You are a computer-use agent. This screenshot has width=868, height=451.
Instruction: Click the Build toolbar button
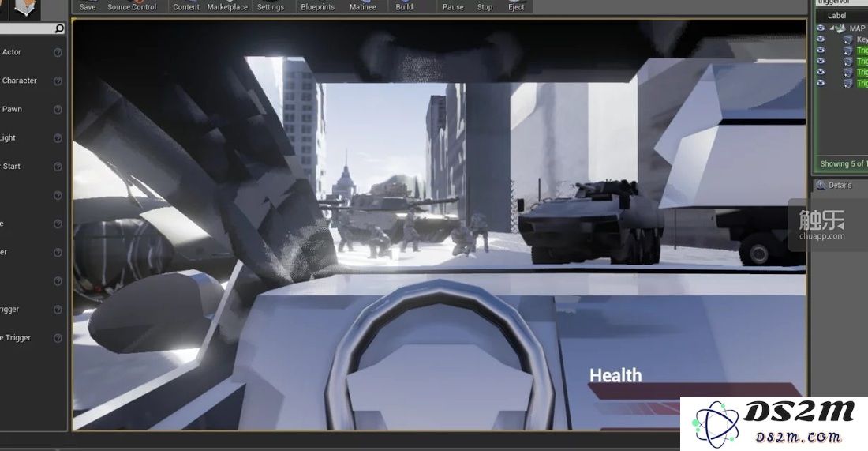point(404,6)
